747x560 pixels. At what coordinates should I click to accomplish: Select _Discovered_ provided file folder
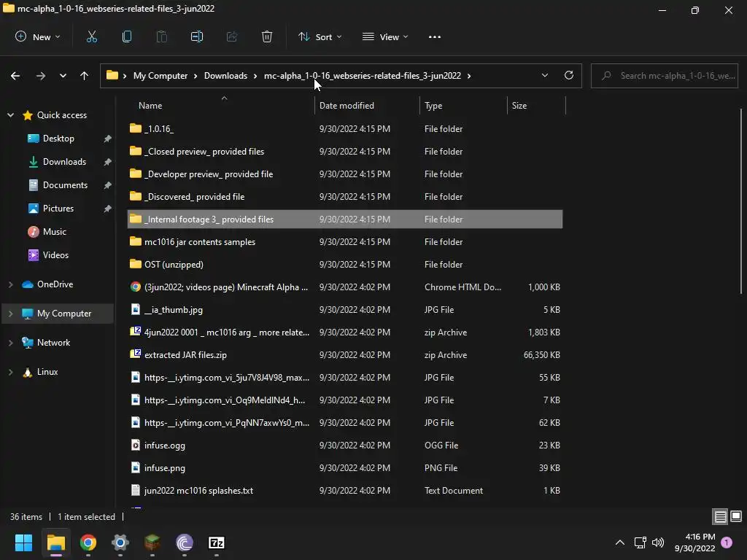click(x=345, y=197)
